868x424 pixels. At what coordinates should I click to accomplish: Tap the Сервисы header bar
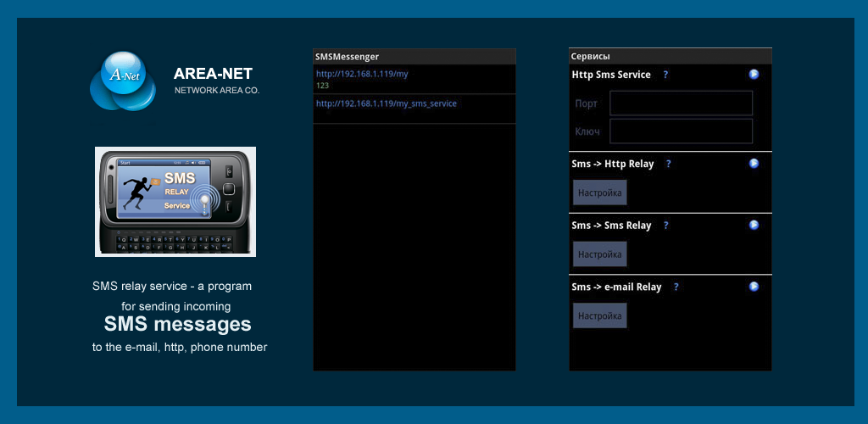point(670,56)
